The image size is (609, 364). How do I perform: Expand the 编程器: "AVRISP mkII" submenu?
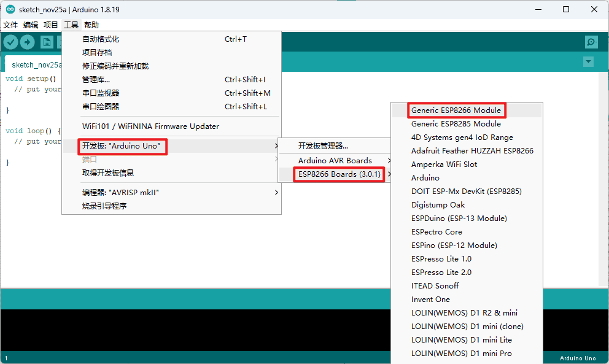tap(171, 193)
